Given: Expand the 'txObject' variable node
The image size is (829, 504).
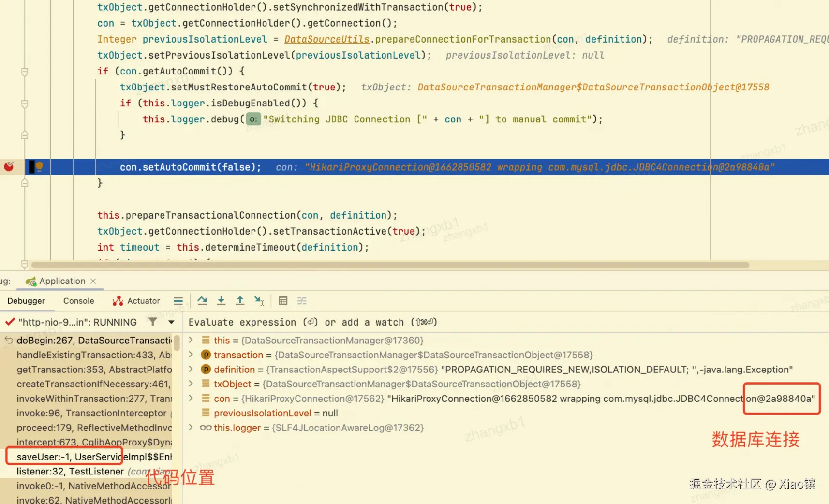Looking at the screenshot, I should (191, 384).
